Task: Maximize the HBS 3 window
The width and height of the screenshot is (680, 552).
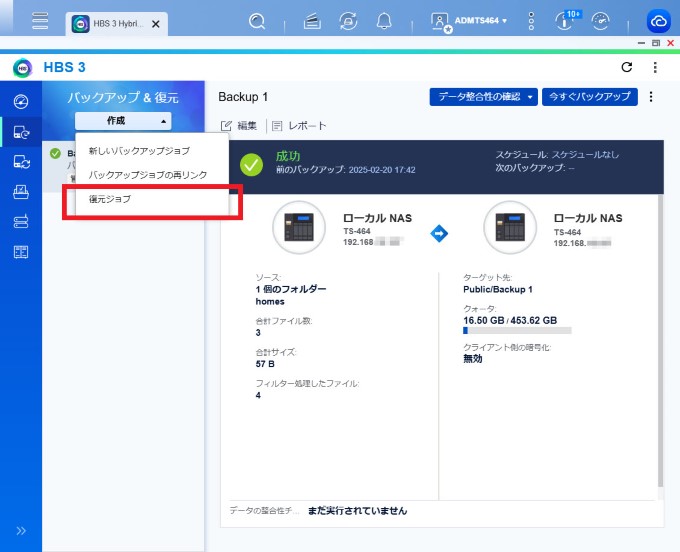Action: (x=656, y=43)
